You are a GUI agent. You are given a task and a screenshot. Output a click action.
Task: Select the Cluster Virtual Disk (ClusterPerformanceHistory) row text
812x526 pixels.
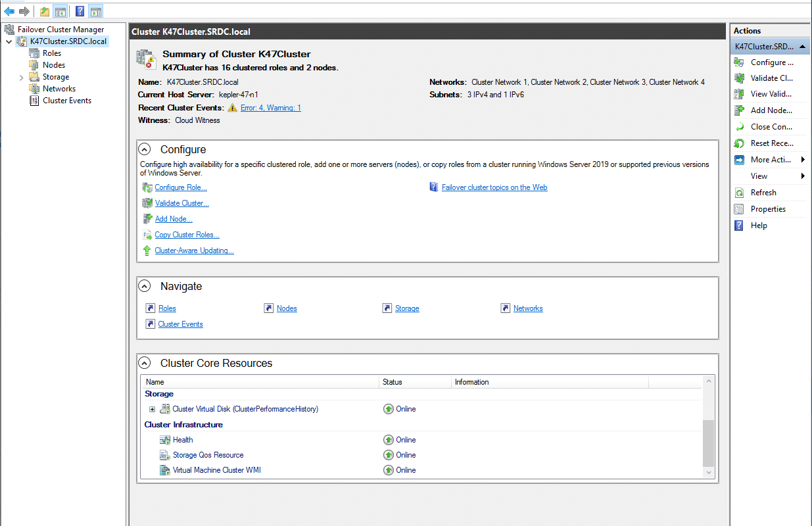pos(245,409)
